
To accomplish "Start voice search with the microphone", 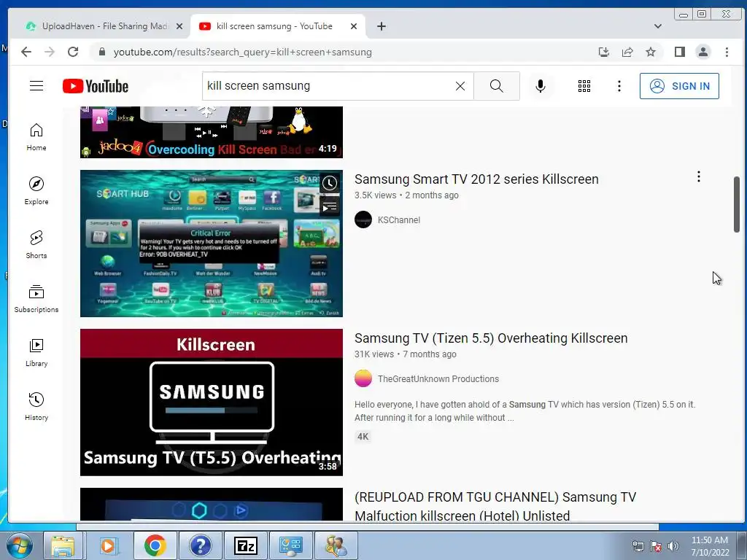I will (541, 86).
